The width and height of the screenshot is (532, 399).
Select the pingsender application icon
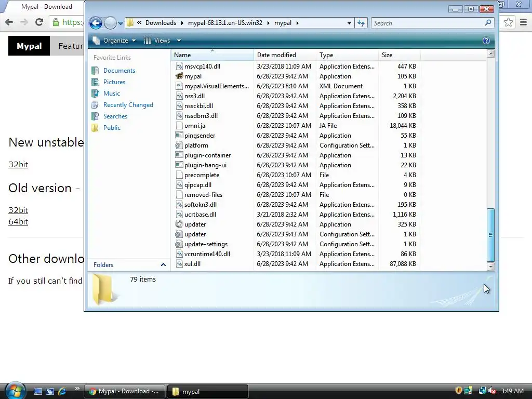tap(179, 136)
